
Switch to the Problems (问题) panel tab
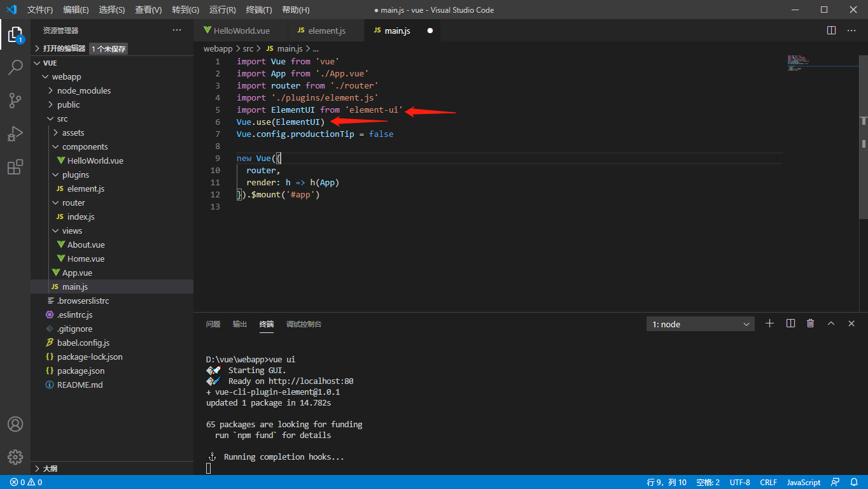(213, 324)
